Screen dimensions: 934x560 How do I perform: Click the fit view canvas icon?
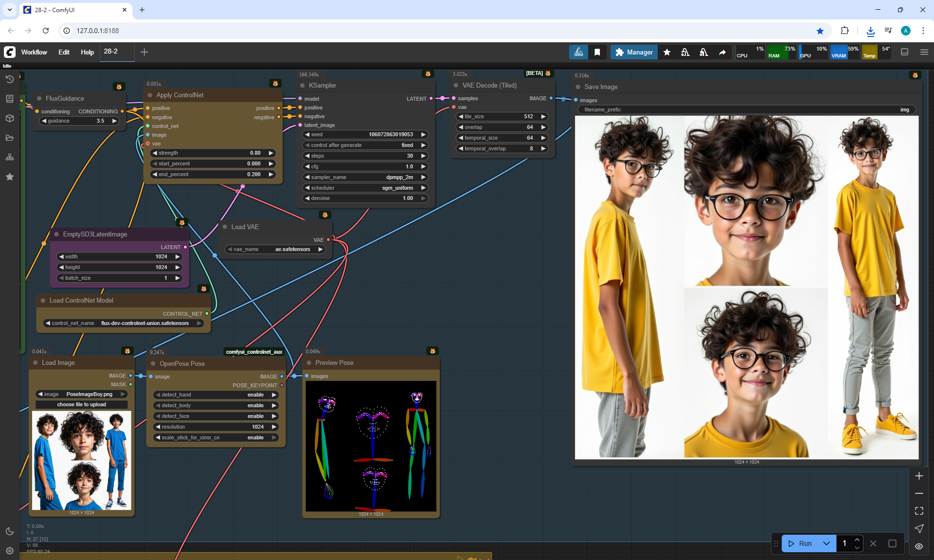pos(919,511)
